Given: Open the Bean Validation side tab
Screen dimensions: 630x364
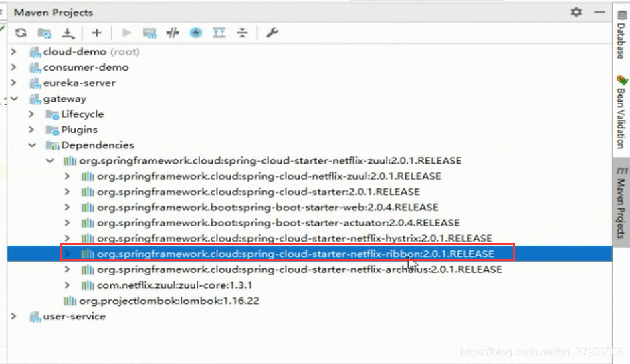Looking at the screenshot, I should pos(621,112).
